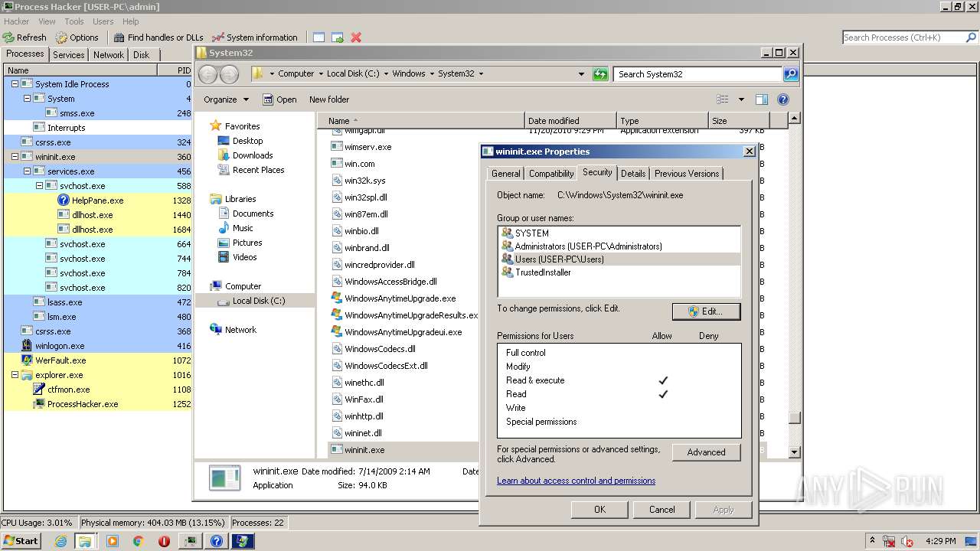Select TrustedInstaller in user names list
The height and width of the screenshot is (551, 980).
(x=619, y=272)
